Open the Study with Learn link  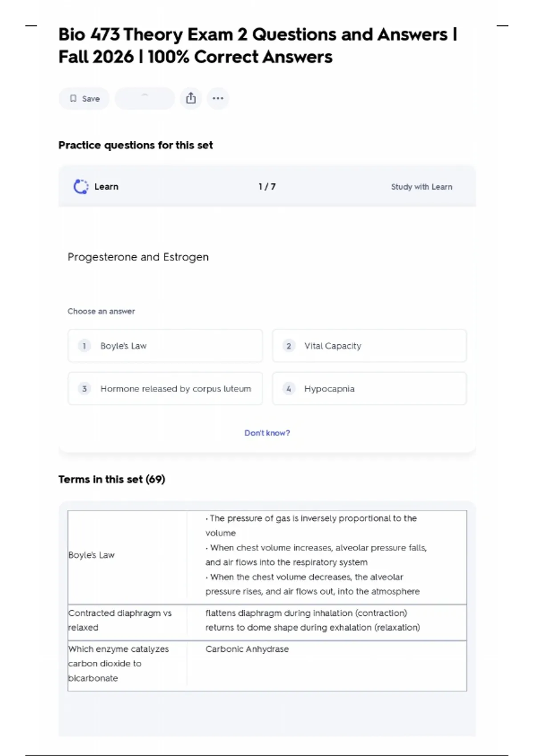pyautogui.click(x=421, y=187)
